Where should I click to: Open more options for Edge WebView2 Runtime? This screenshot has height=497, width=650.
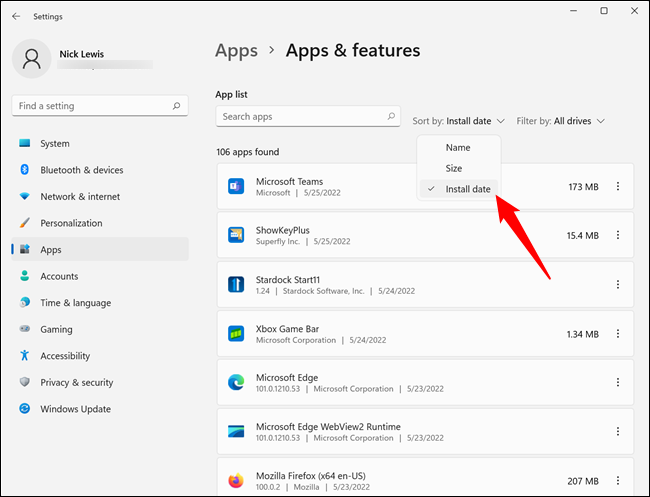(x=618, y=431)
